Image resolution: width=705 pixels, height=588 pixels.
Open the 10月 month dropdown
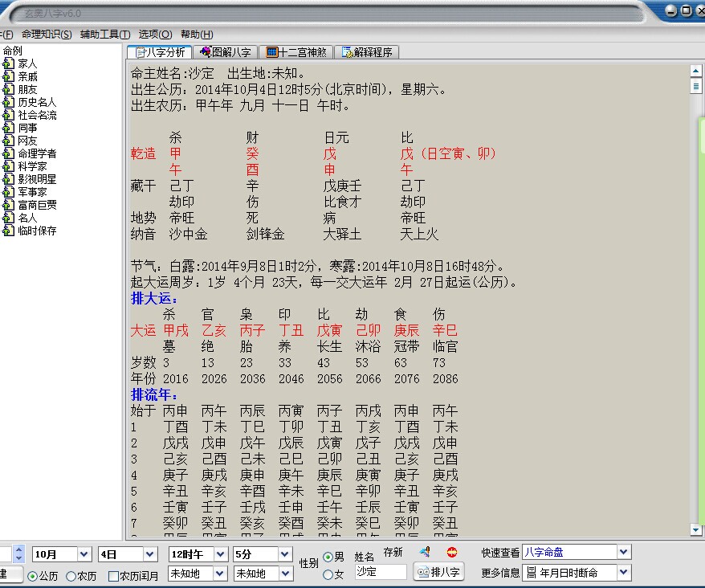pyautogui.click(x=84, y=554)
